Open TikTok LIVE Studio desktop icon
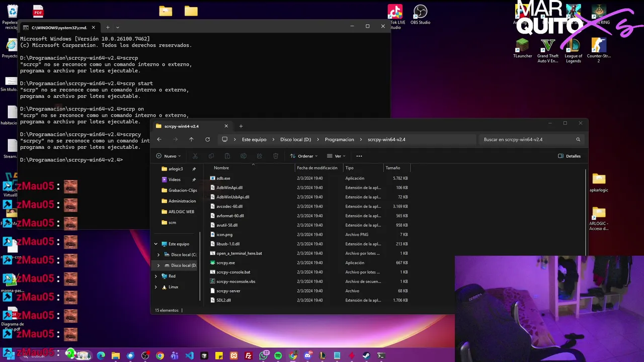Screen dimensions: 644x362 click(x=395, y=17)
